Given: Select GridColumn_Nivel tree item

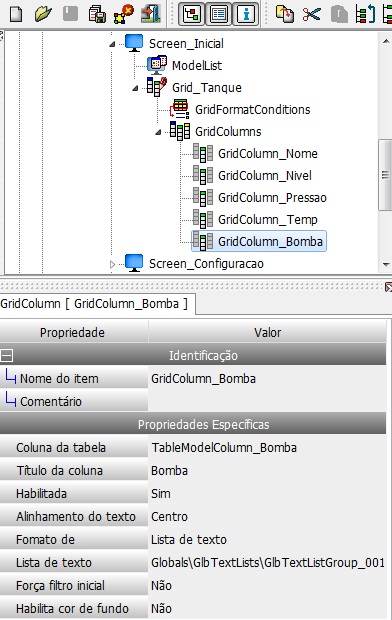Looking at the screenshot, I should click(x=265, y=176).
